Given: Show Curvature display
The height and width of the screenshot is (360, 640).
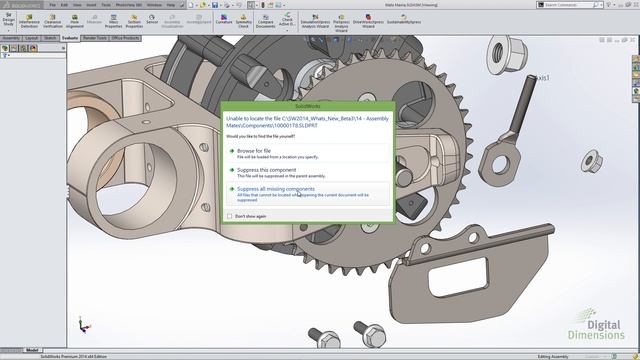Looking at the screenshot, I should [224, 19].
